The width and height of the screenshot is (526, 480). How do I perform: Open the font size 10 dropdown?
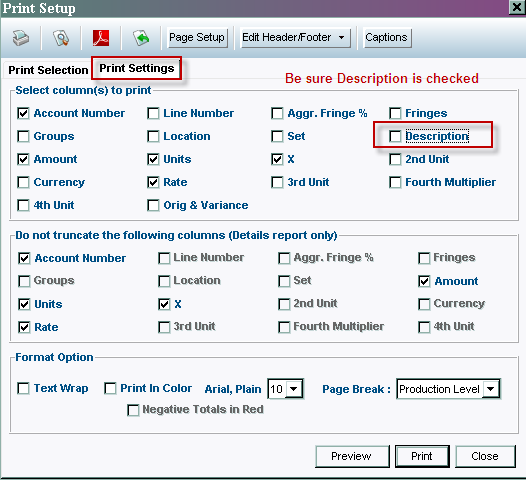(285, 389)
